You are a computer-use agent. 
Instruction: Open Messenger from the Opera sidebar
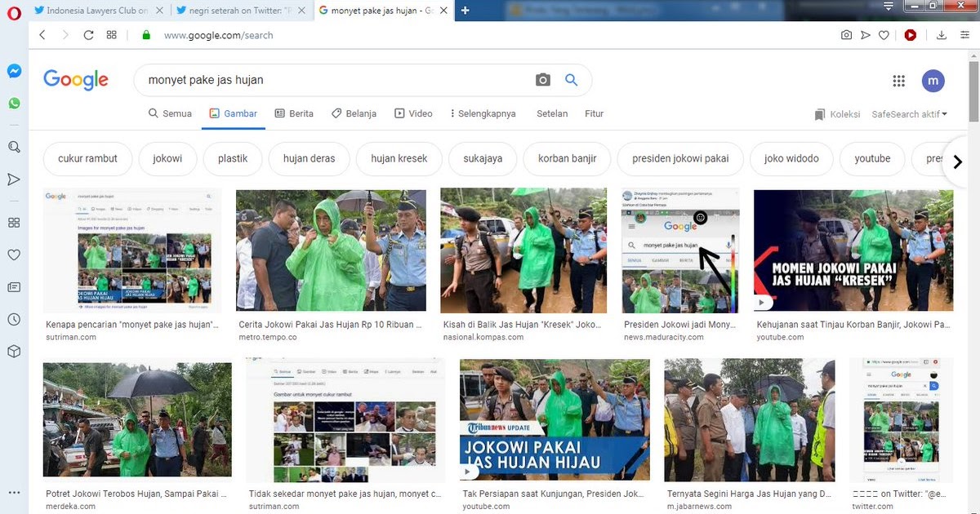[x=14, y=71]
